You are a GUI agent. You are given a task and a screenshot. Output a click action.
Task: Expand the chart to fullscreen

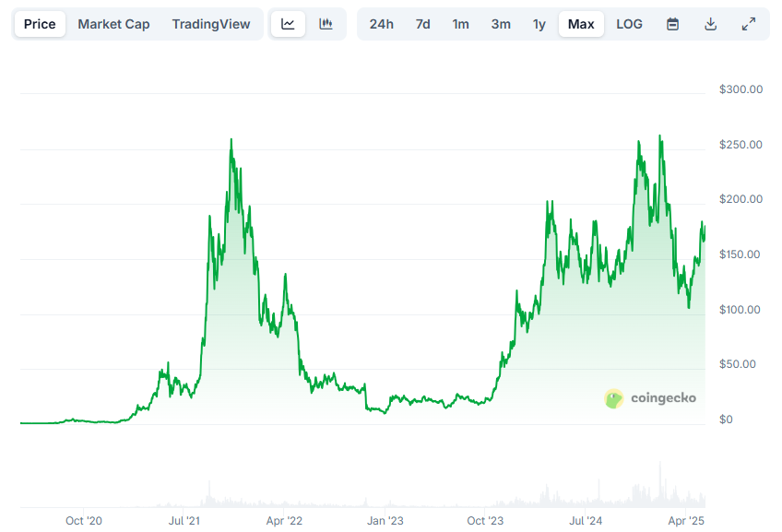tap(749, 24)
